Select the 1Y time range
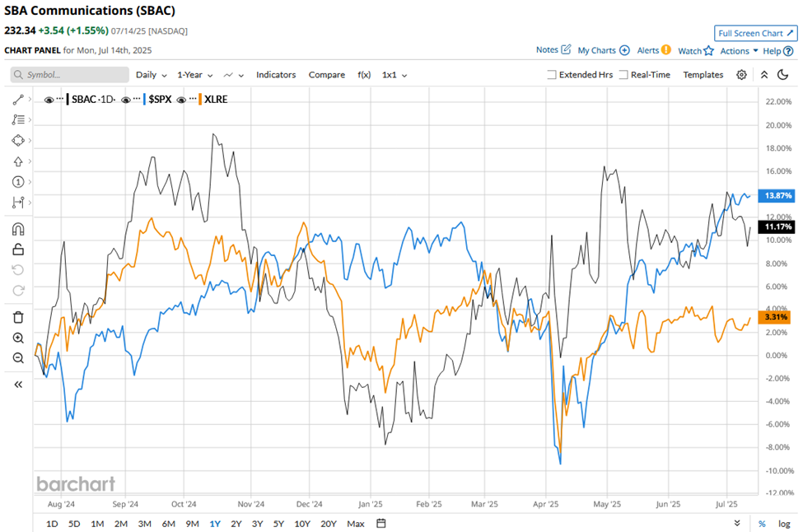The width and height of the screenshot is (803, 532). [215, 524]
